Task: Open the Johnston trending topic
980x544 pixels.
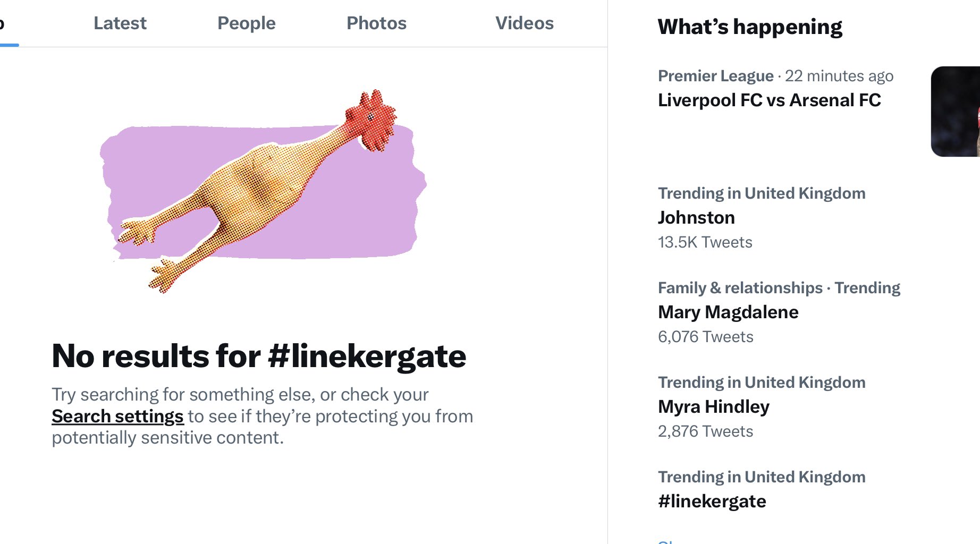Action: pyautogui.click(x=696, y=217)
